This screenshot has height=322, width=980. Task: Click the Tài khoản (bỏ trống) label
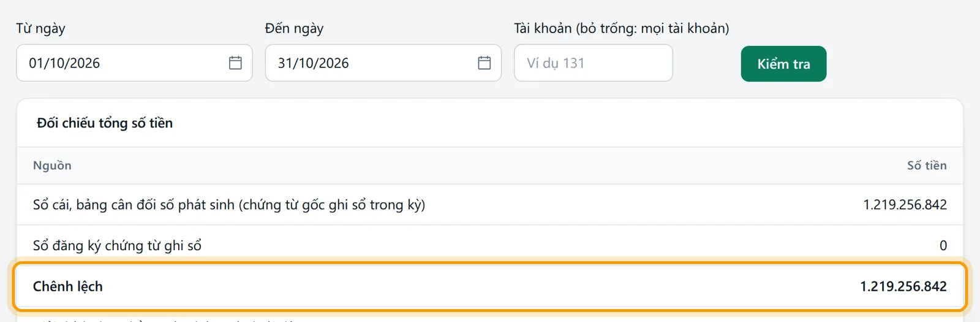tap(621, 28)
